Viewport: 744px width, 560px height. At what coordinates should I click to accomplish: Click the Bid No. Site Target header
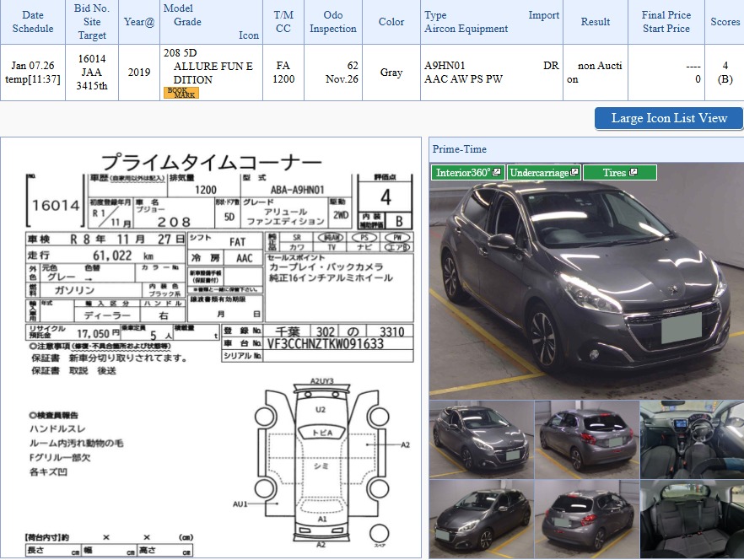(x=92, y=22)
